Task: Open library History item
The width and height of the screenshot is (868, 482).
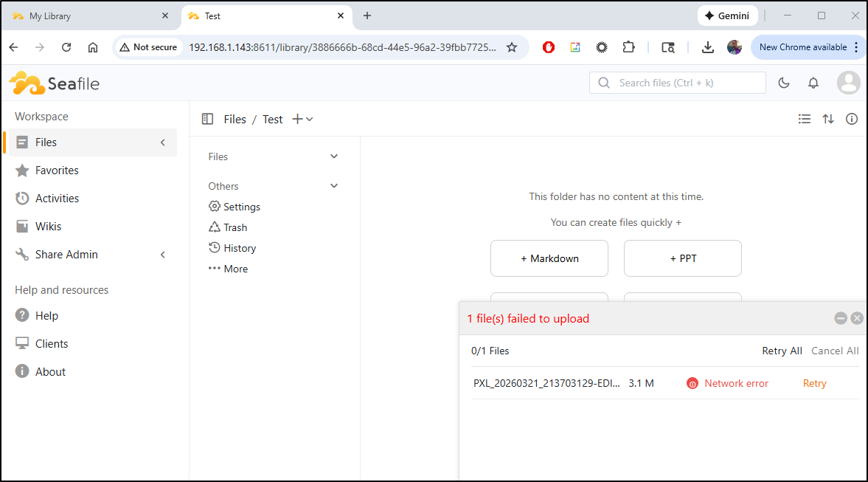Action: tap(239, 248)
